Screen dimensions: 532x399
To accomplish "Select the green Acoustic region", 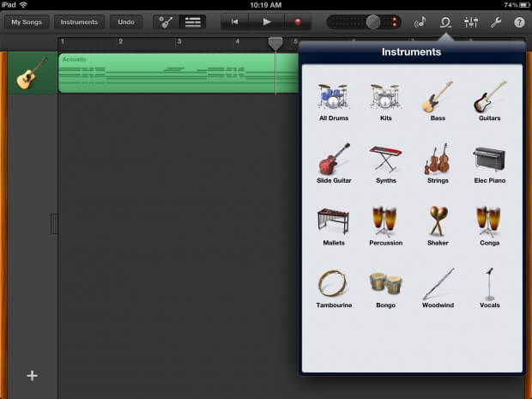I will 178,73.
